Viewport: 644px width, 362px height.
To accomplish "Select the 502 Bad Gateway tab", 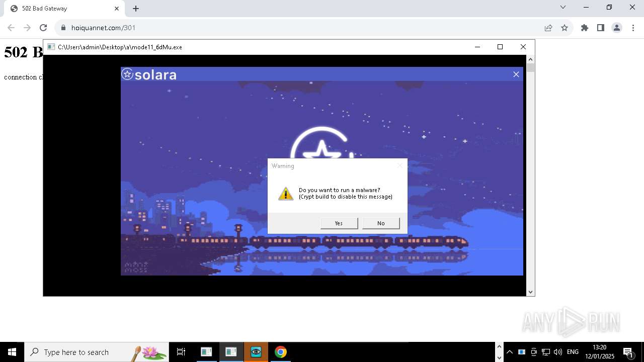I will (64, 9).
